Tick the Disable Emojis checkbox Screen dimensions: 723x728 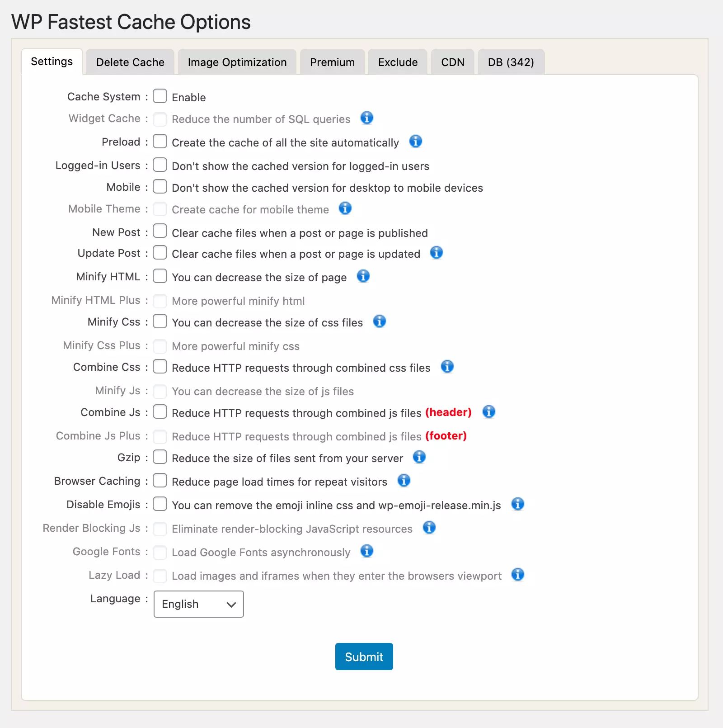160,504
